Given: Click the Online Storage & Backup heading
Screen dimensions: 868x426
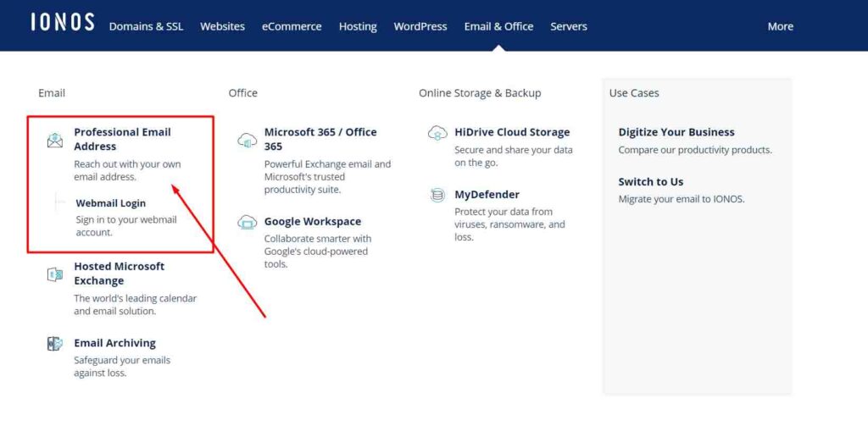Looking at the screenshot, I should [480, 93].
